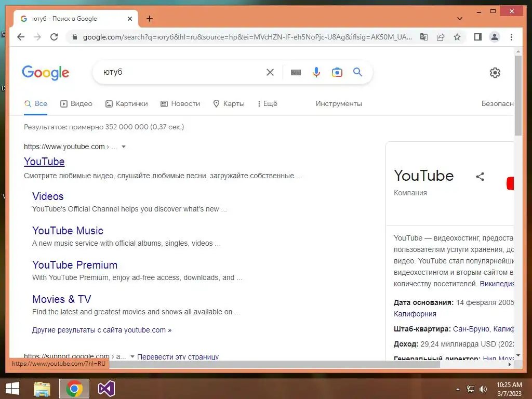Screen dimensions: 532x399
Task: Open File Explorer from the taskbar
Action: (42, 389)
